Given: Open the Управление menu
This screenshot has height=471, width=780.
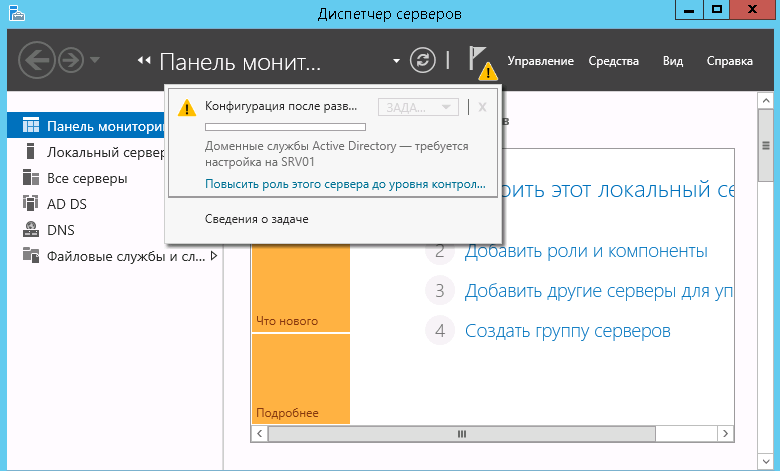Looking at the screenshot, I should (x=540, y=61).
